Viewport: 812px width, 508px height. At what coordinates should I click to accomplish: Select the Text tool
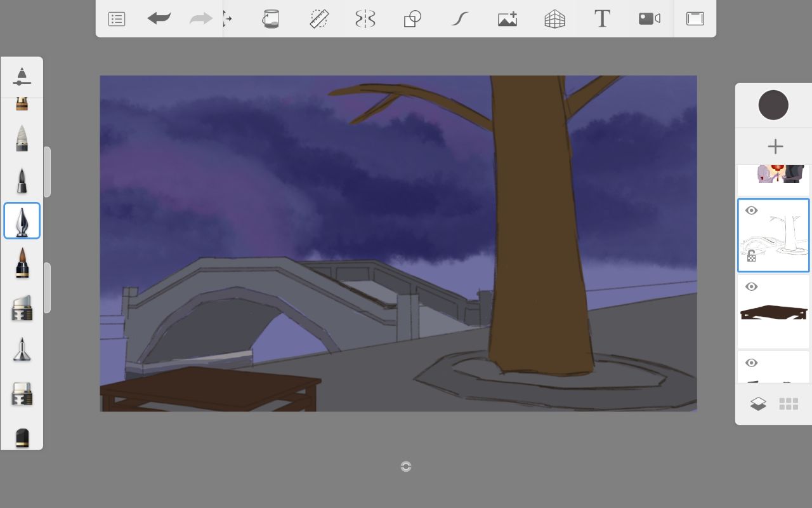(602, 19)
